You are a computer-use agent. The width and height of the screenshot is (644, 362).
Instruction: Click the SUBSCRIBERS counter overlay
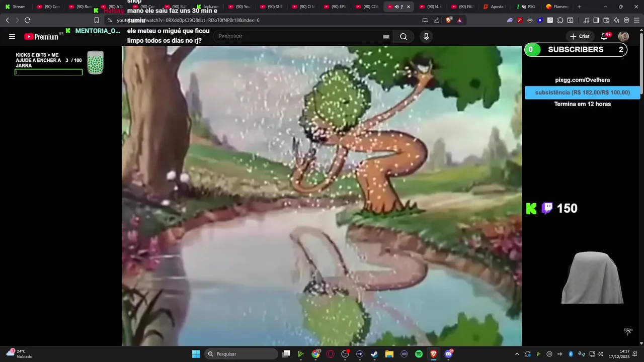576,49
